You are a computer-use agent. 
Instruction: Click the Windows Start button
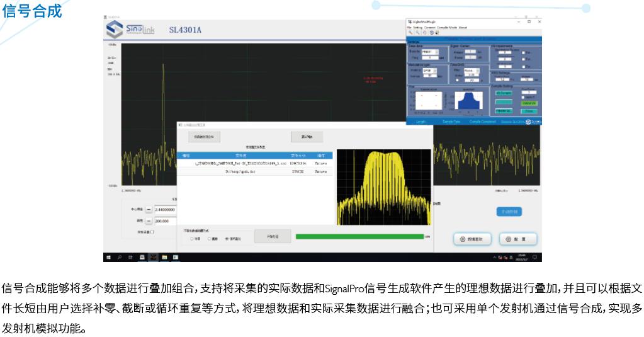[108, 258]
